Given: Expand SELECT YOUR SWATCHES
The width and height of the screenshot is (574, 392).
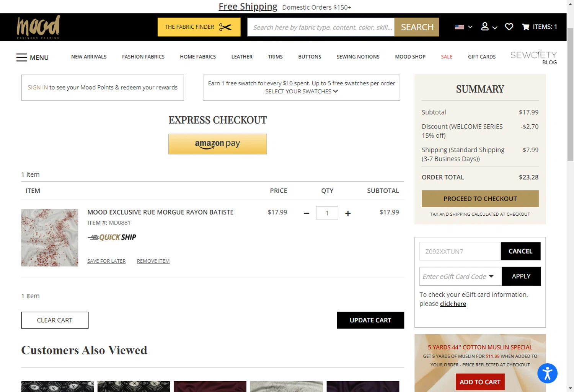Looking at the screenshot, I should click(x=302, y=91).
